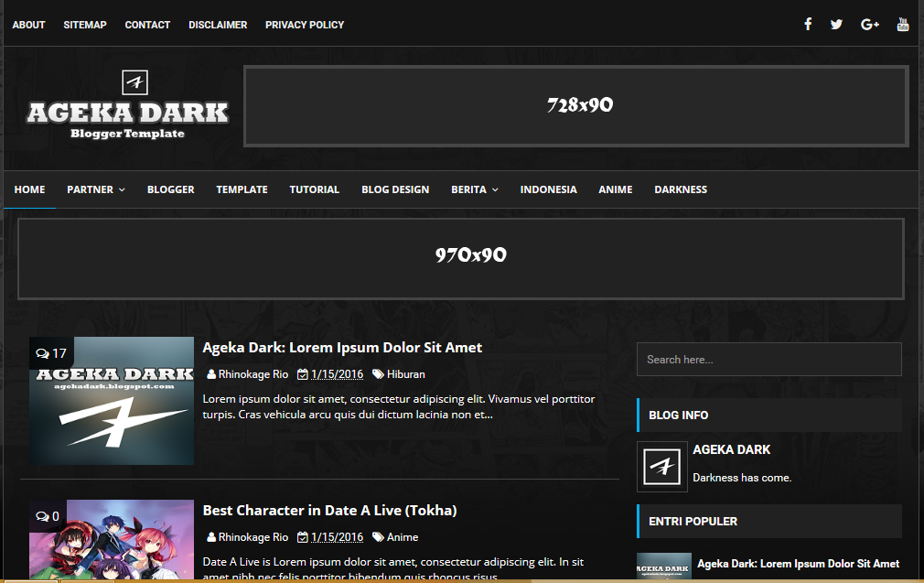This screenshot has width=924, height=583.
Task: Click the 0 comments bubble icon
Action: click(42, 516)
